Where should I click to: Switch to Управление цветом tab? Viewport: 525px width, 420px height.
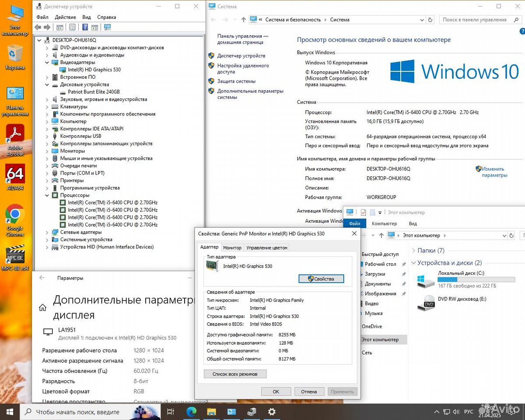267,248
